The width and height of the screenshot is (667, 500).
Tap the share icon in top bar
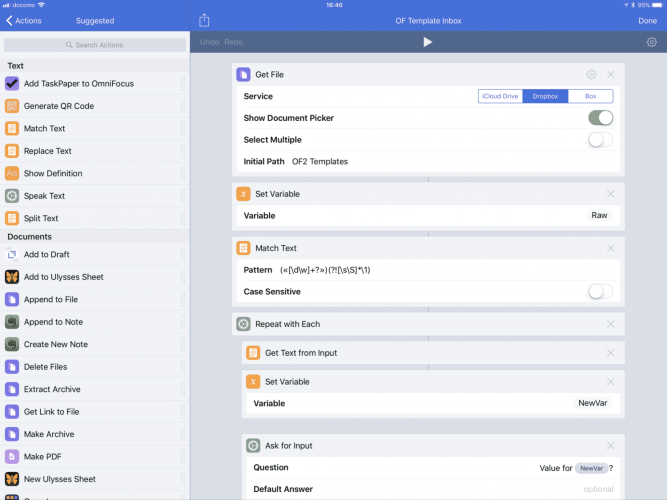tap(204, 20)
